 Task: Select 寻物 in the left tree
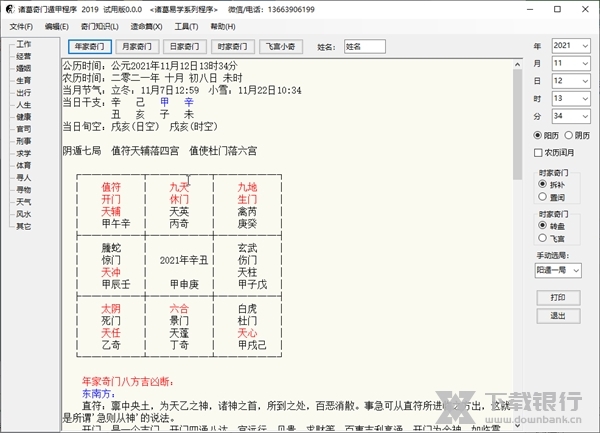coord(23,190)
